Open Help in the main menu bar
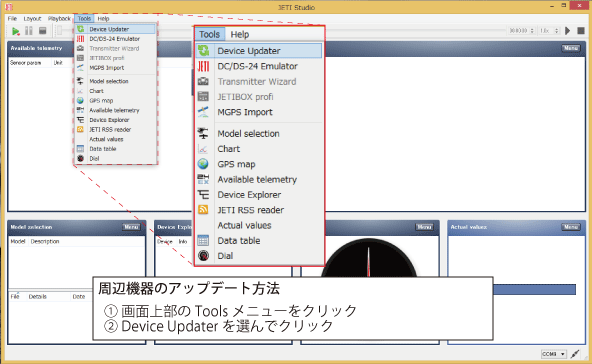Viewport: 592px width, 364px height. point(103,19)
